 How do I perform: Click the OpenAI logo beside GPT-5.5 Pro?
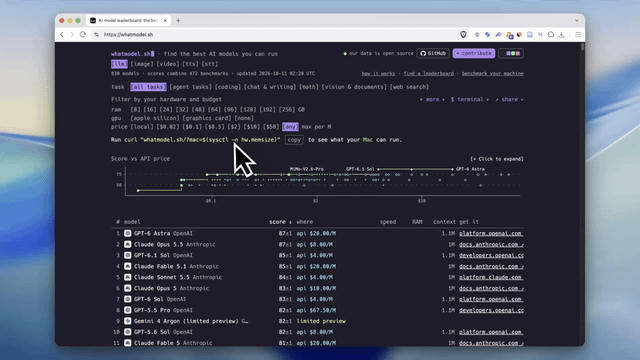(127, 310)
